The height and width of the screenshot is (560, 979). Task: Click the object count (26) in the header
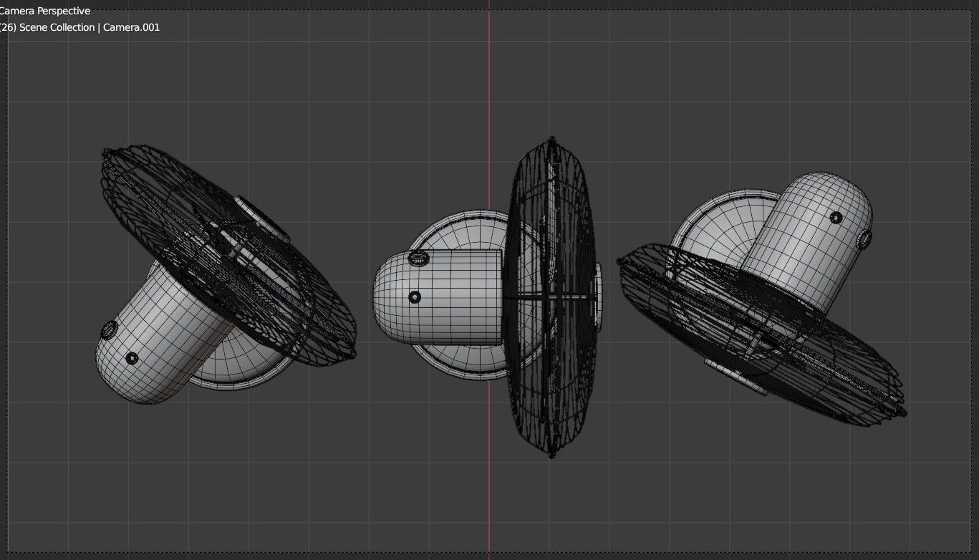pyautogui.click(x=7, y=26)
